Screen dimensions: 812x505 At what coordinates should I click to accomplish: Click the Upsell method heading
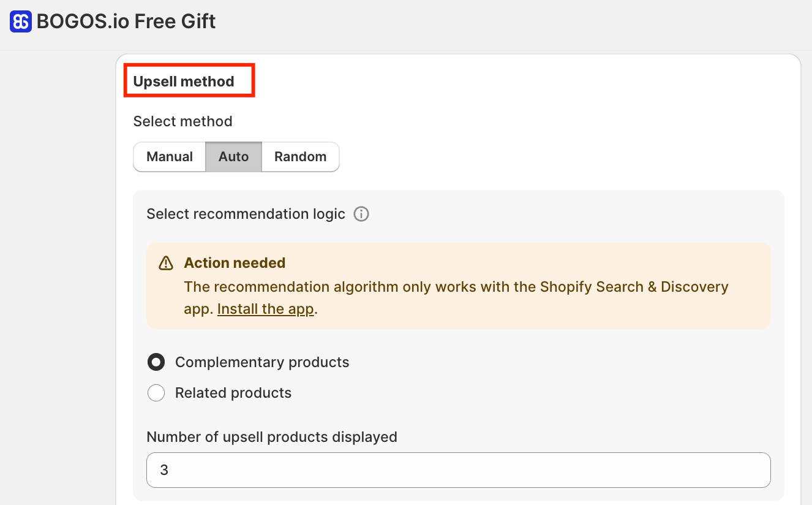coord(184,82)
